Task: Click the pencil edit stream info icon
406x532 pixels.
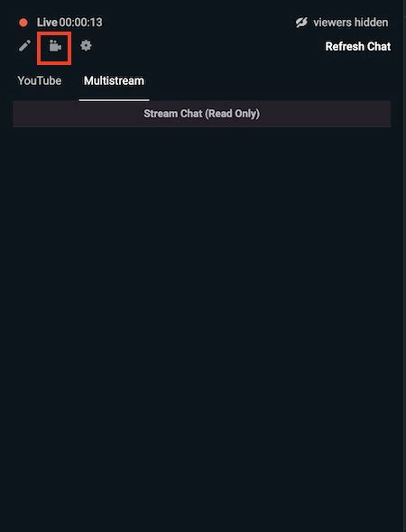Action: 24,45
